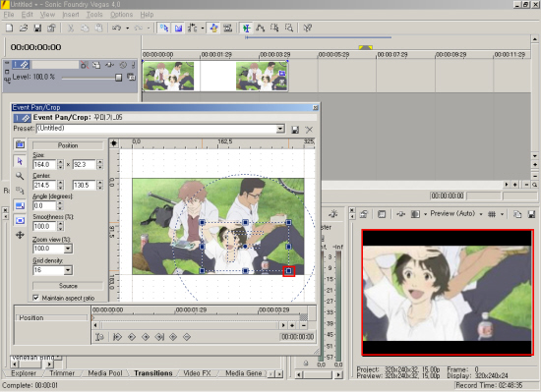Open the preview Overlays grid dropdown arrow
The width and height of the screenshot is (541, 392).
tap(503, 214)
